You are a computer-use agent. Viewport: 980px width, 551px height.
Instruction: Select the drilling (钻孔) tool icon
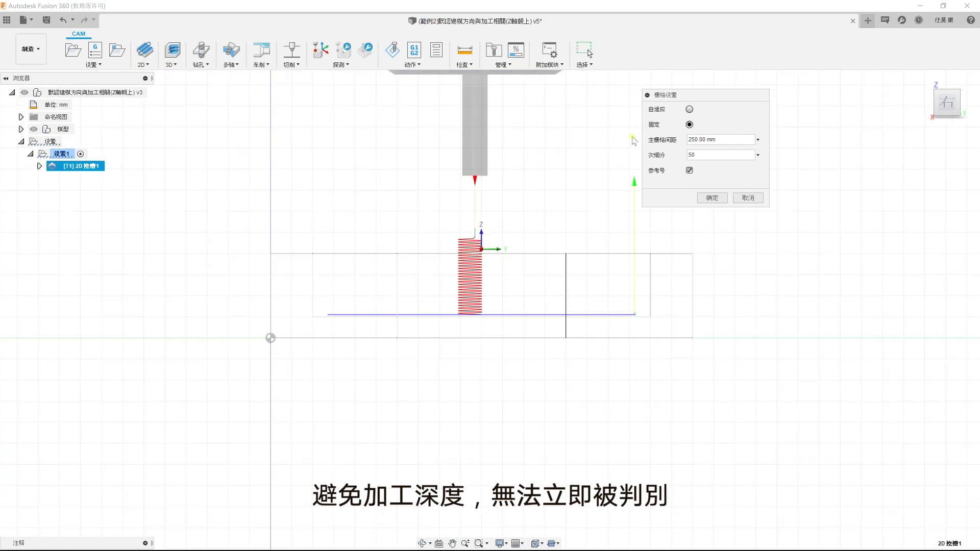pos(201,49)
